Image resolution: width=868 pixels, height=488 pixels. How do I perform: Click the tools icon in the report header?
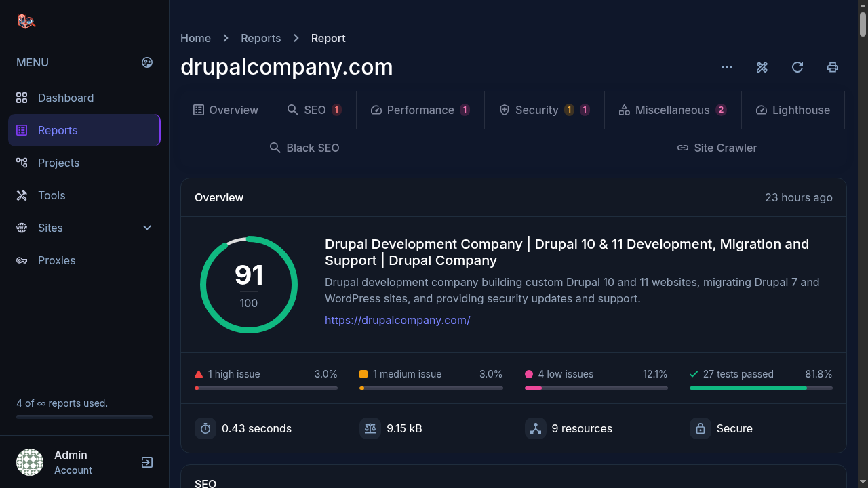[x=762, y=67]
